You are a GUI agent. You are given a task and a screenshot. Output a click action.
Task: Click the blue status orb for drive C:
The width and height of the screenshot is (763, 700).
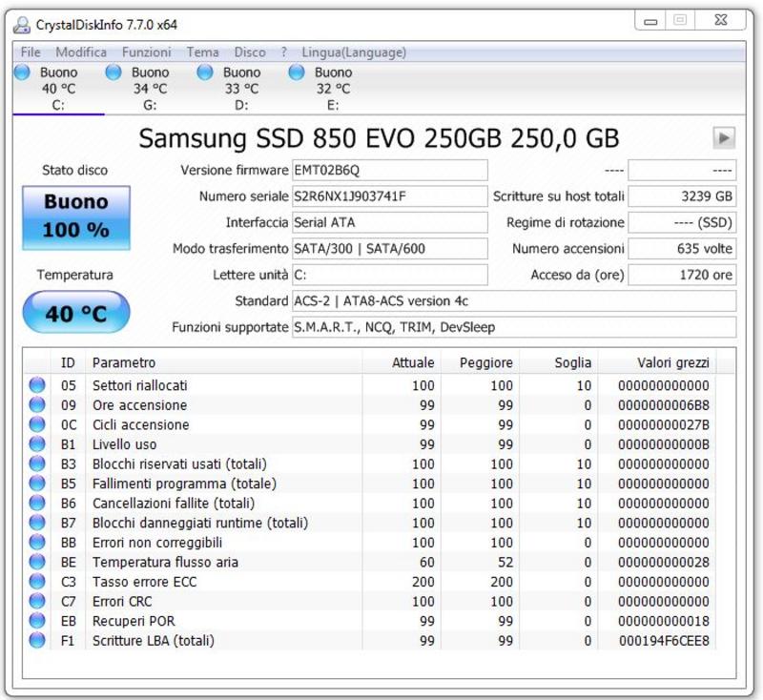22,72
